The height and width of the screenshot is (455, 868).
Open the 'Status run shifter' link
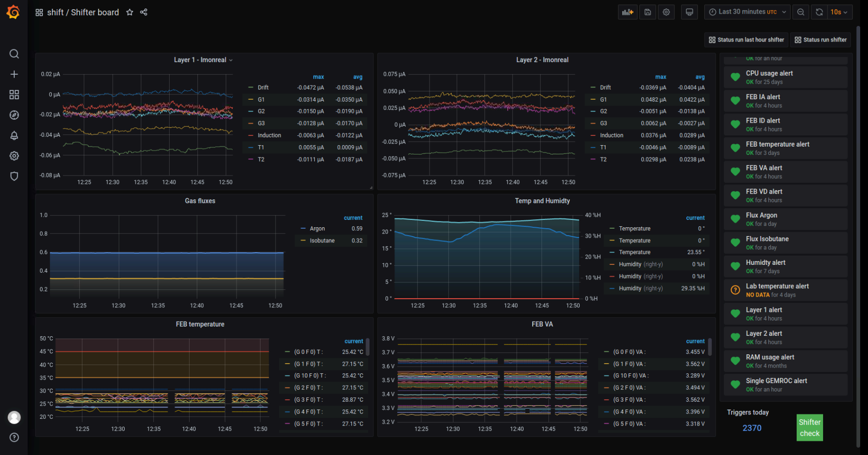click(x=821, y=40)
